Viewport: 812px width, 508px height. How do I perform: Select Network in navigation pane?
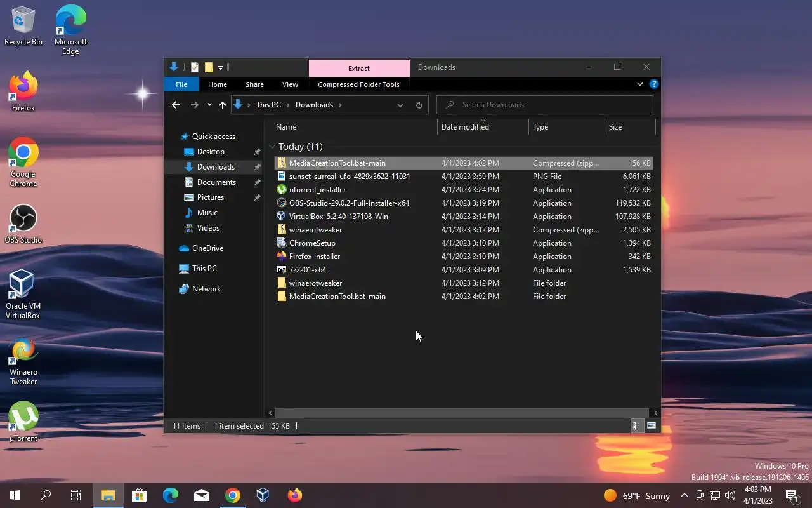206,289
